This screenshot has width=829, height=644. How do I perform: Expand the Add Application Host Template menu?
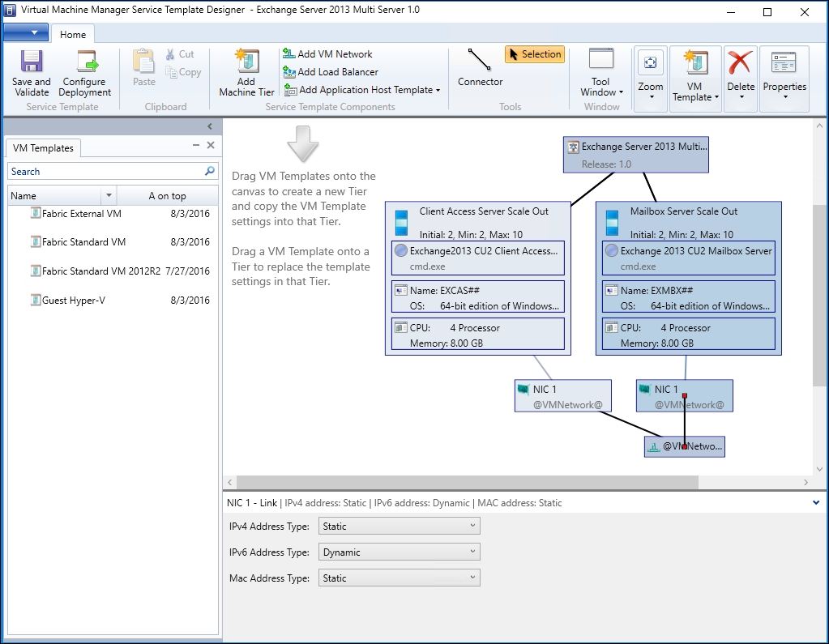pyautogui.click(x=438, y=90)
